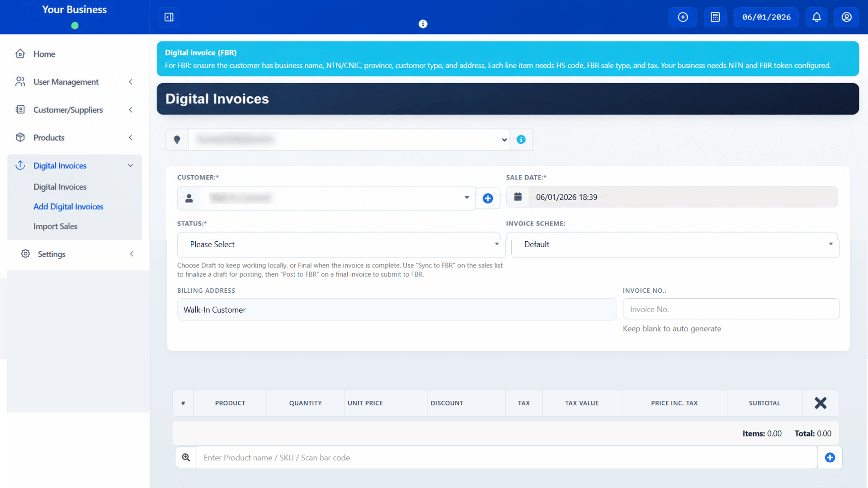The width and height of the screenshot is (868, 488).
Task: Click the Sale Date field
Action: 683,197
